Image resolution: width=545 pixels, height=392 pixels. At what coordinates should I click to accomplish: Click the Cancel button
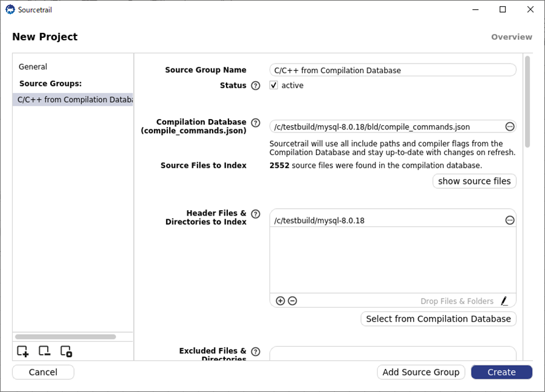(x=43, y=372)
